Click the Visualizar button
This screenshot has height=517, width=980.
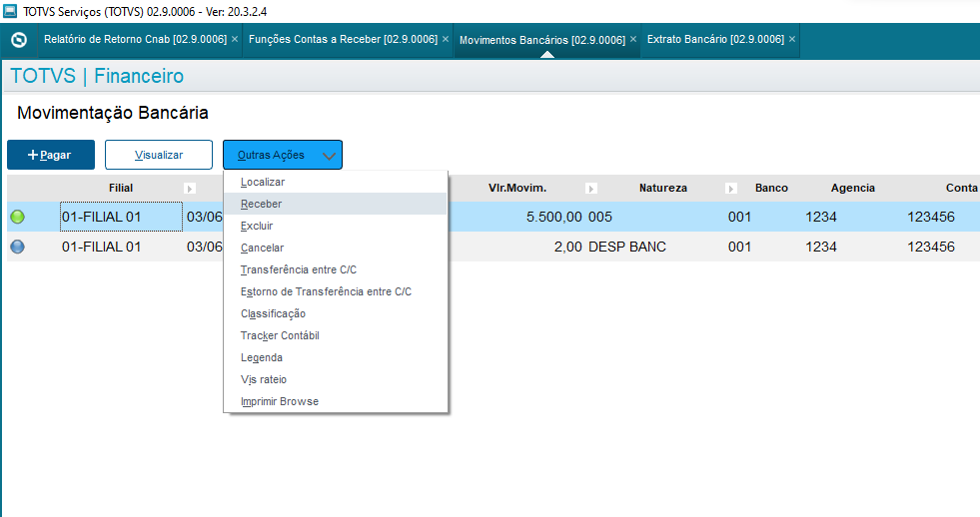(159, 155)
